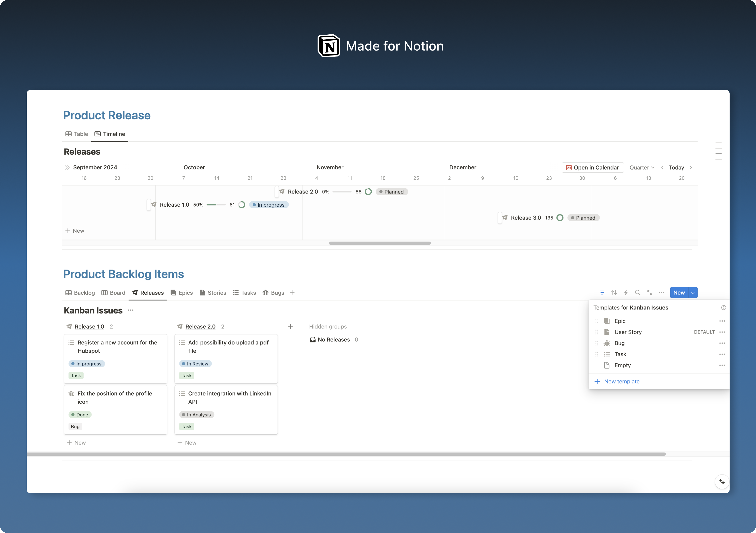Switch to the Bugs tab
The width and height of the screenshot is (756, 533).
(x=273, y=293)
